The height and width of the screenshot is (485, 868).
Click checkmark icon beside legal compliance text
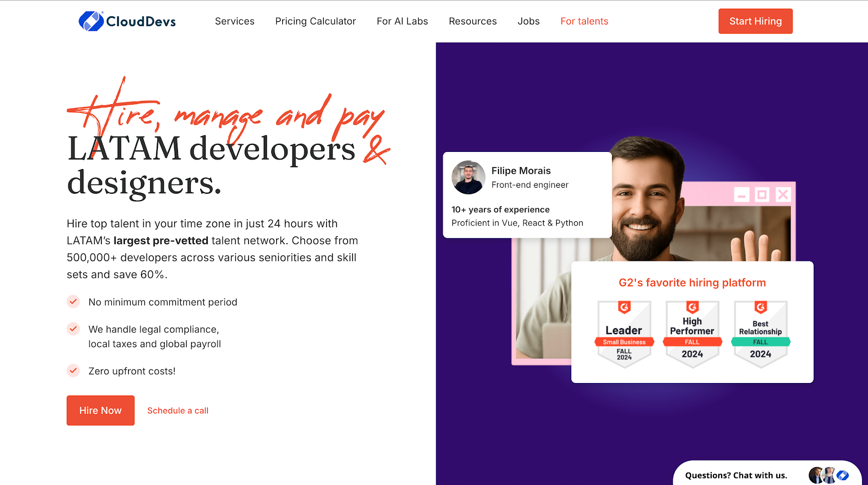coord(73,329)
